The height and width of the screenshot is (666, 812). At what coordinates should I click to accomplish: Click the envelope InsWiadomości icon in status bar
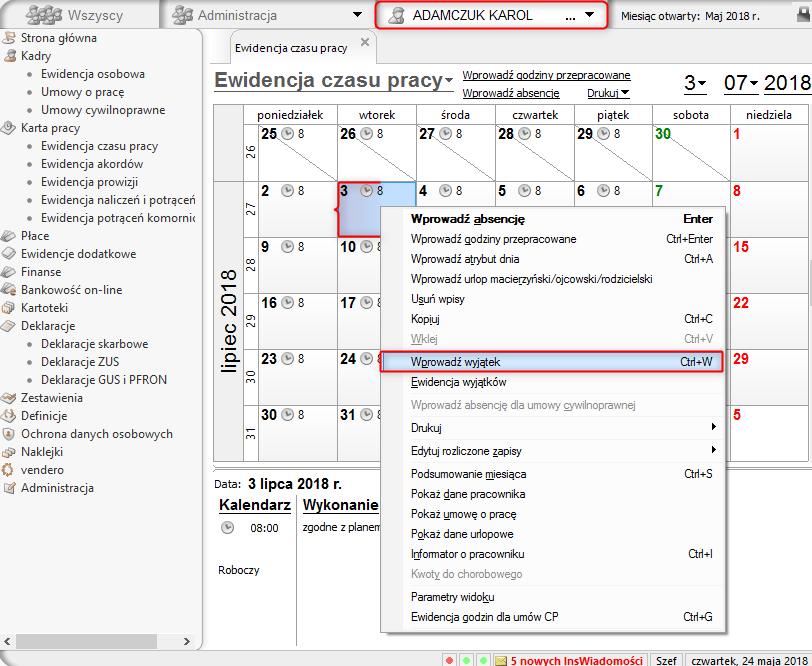501,660
